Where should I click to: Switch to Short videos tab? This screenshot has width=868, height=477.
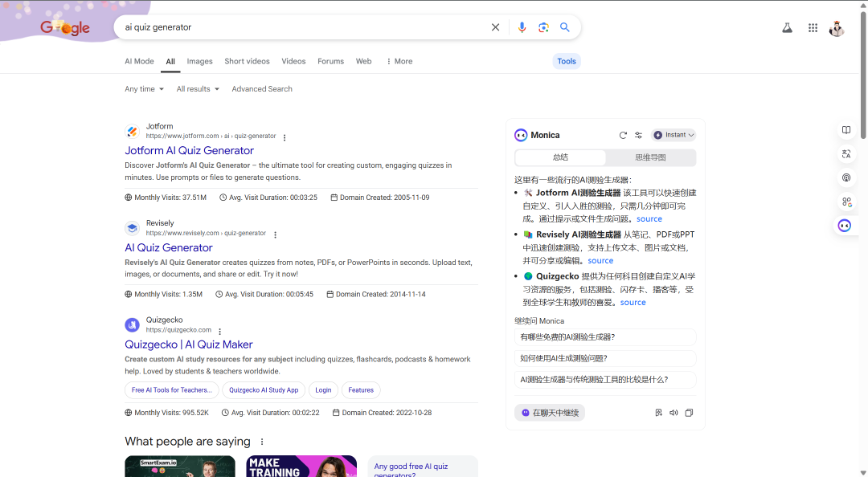[247, 61]
